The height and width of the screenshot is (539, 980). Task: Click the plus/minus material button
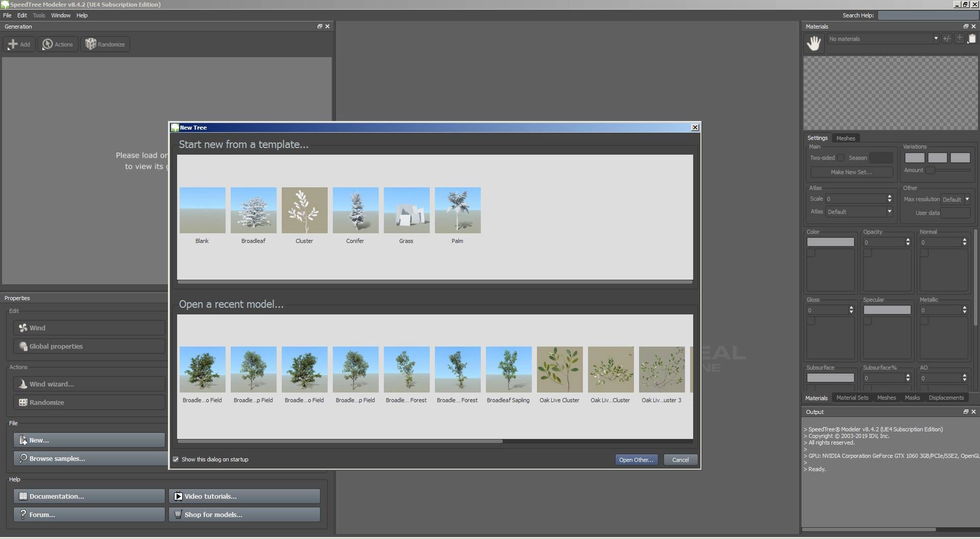(x=947, y=39)
